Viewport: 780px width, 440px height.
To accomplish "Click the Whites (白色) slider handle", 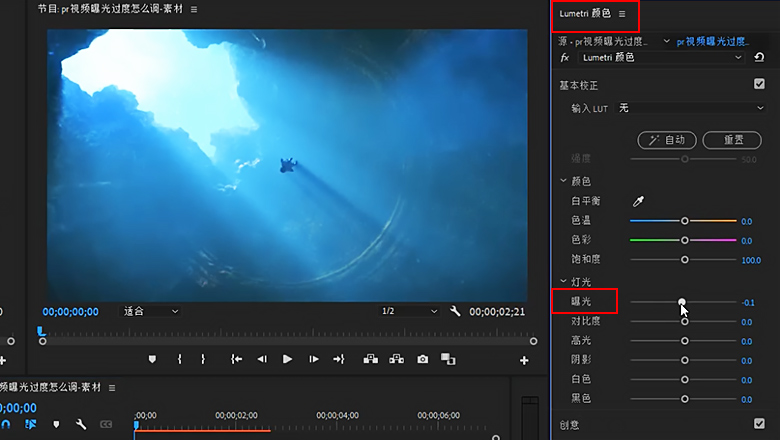I will (x=685, y=379).
